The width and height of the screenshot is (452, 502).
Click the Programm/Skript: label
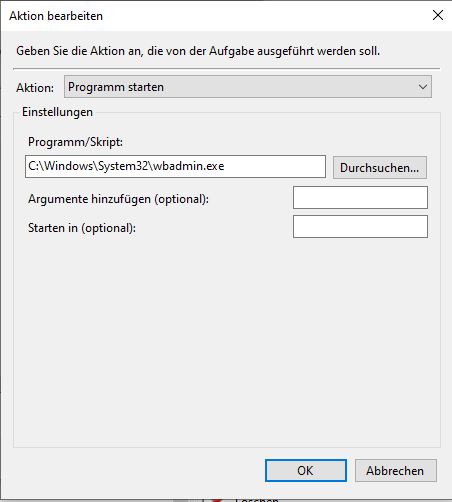(75, 142)
